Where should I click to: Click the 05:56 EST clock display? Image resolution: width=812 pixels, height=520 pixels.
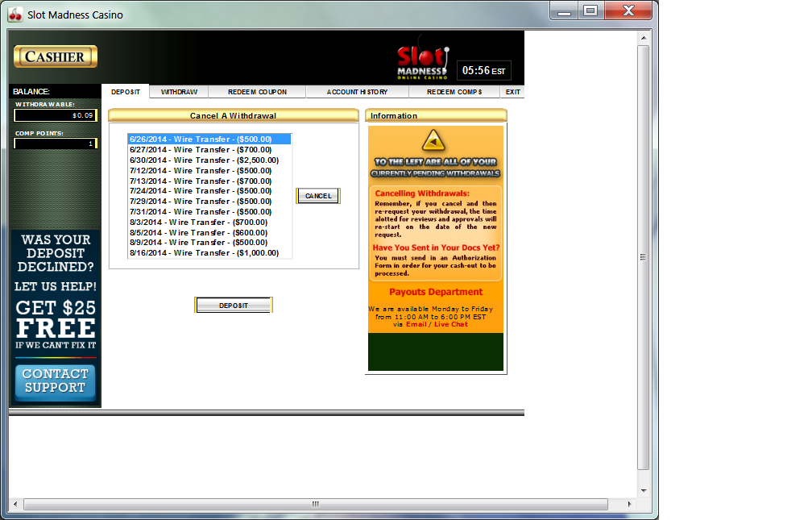[x=483, y=70]
